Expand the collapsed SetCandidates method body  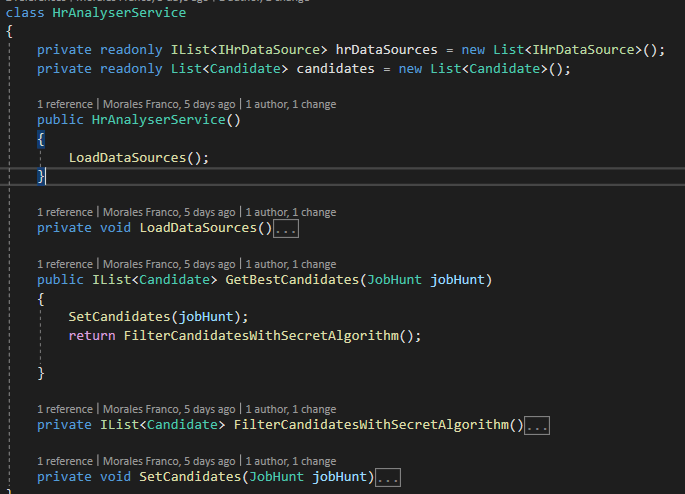coord(388,477)
